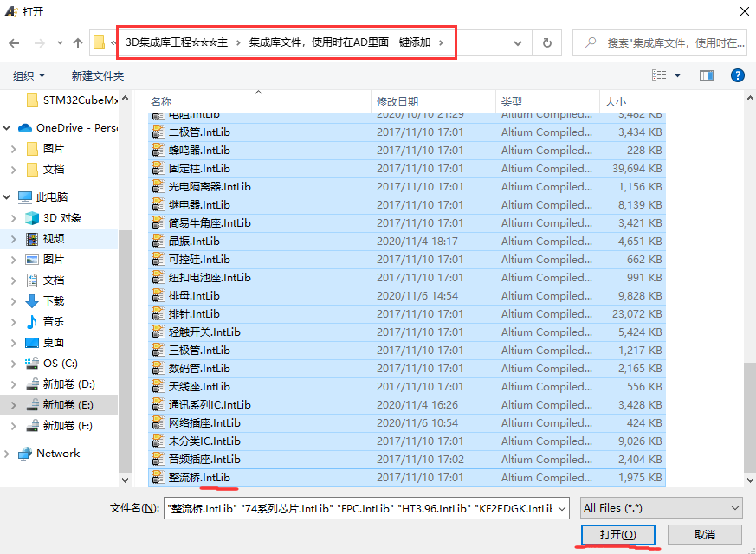This screenshot has width=756, height=554.
Task: Click the 固定柱.IntLib file icon
Action: click(x=158, y=169)
